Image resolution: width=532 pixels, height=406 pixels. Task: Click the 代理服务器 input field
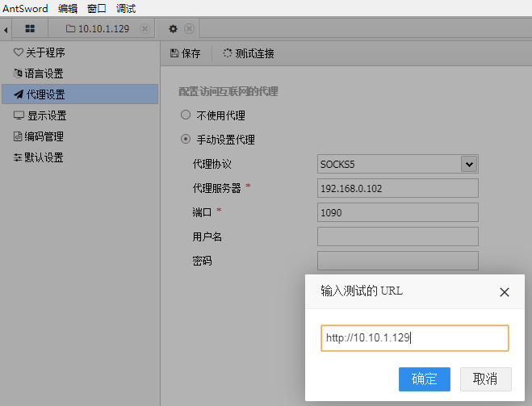398,188
